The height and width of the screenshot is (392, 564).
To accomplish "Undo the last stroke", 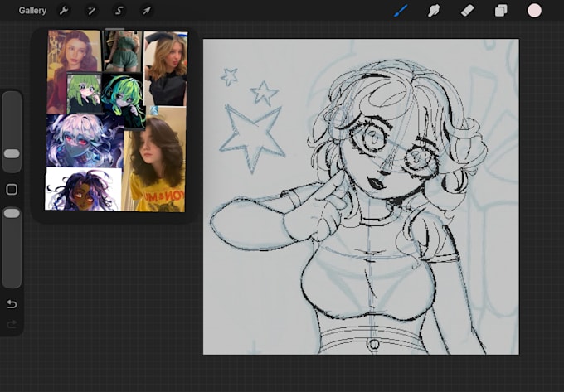I will pos(12,304).
